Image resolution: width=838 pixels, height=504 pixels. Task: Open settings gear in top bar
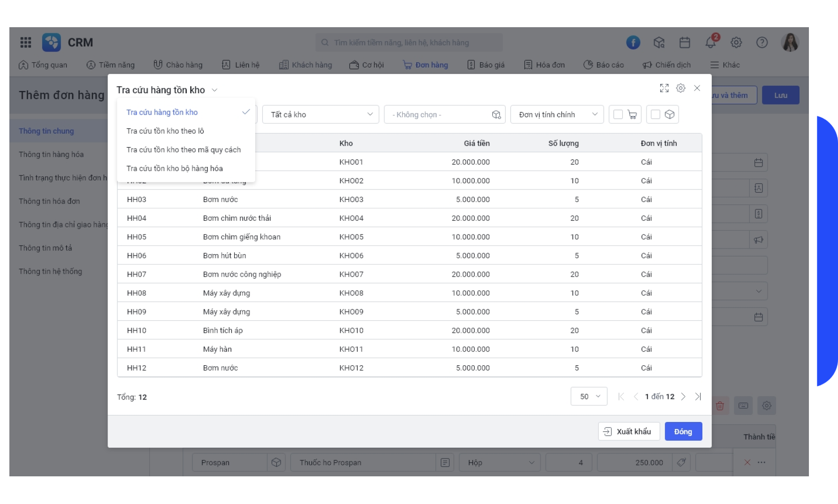point(736,43)
